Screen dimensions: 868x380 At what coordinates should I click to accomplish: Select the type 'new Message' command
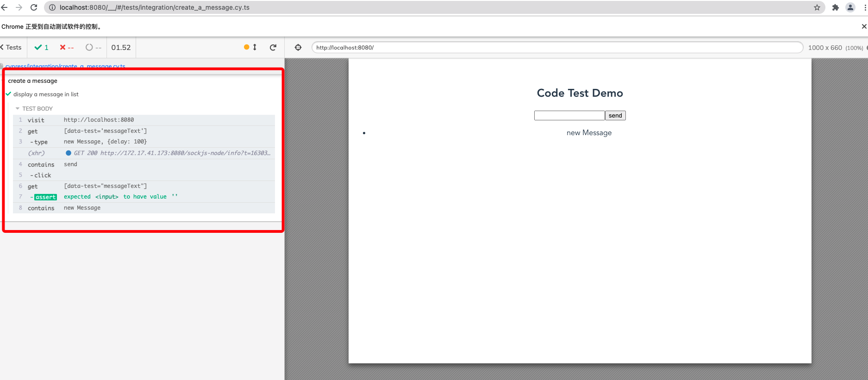(x=144, y=142)
